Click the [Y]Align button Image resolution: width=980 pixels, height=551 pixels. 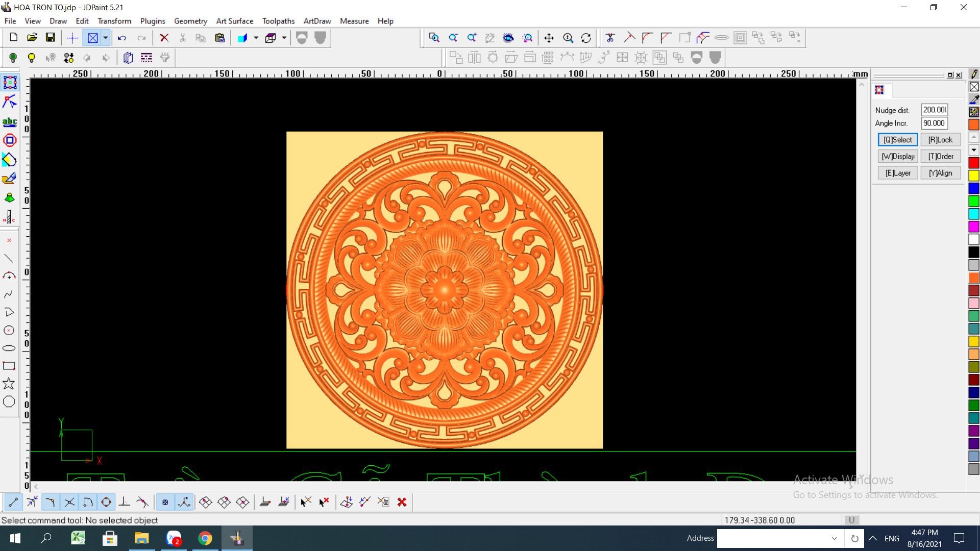pos(940,173)
